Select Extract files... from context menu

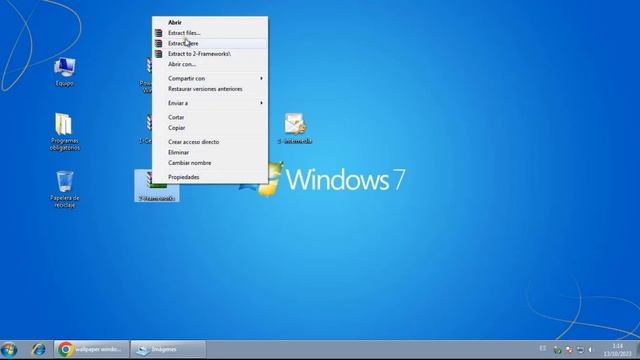click(210, 33)
